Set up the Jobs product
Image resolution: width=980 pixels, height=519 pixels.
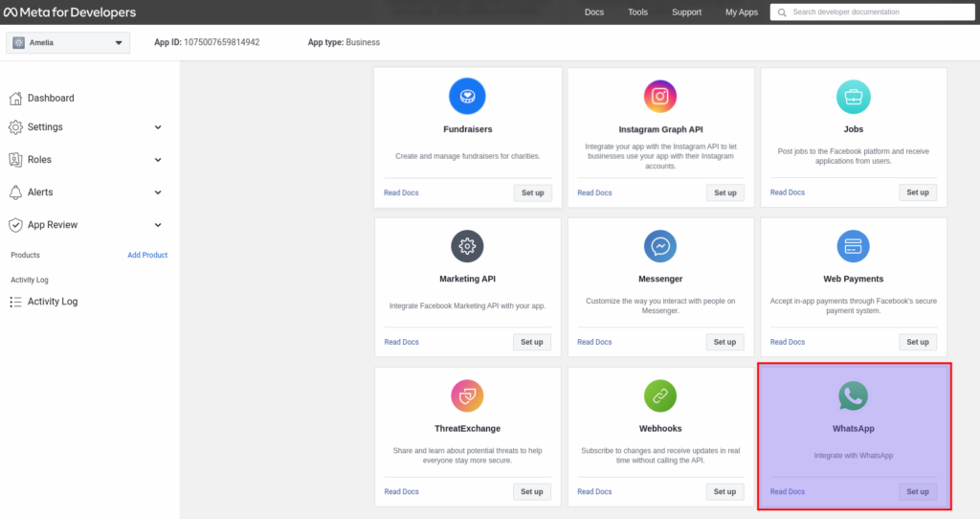point(918,192)
